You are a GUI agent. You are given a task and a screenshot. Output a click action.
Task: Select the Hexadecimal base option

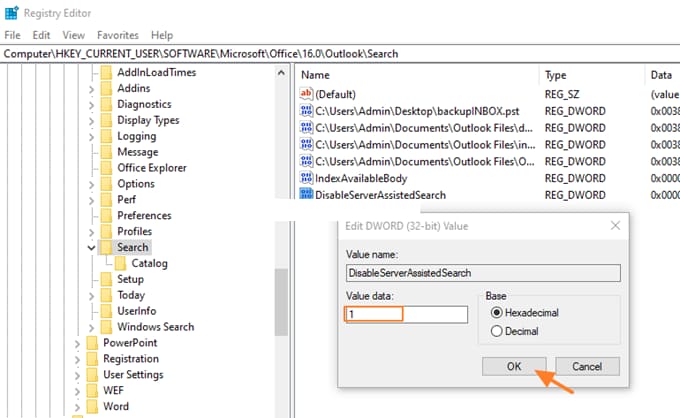click(496, 314)
